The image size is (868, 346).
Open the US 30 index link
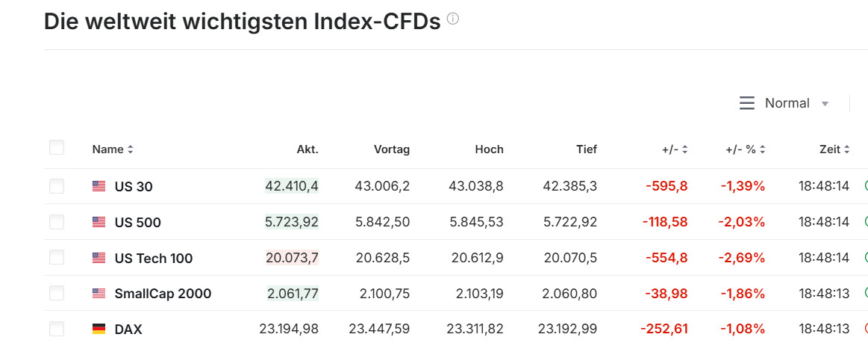pos(134,187)
